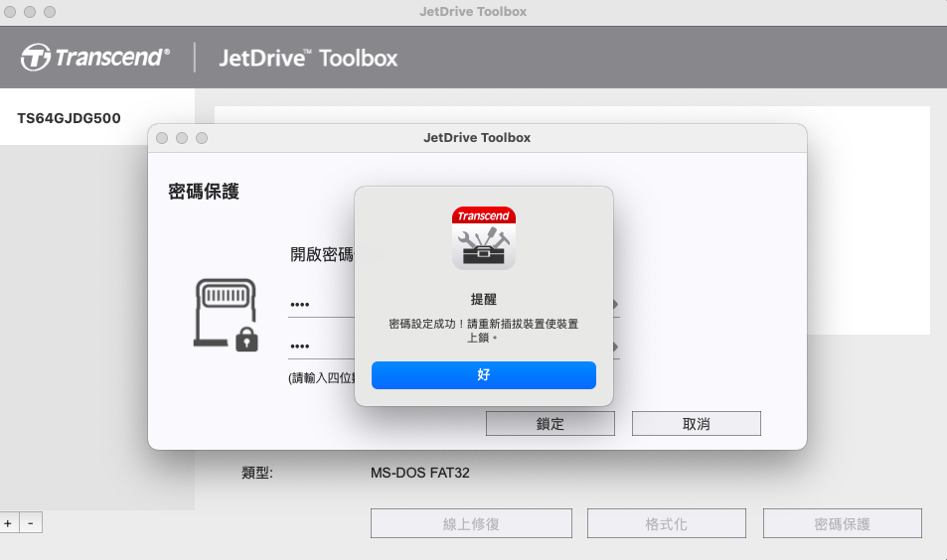The image size is (947, 560).
Task: Open 密碼保護 password protection in main window
Action: point(842,523)
